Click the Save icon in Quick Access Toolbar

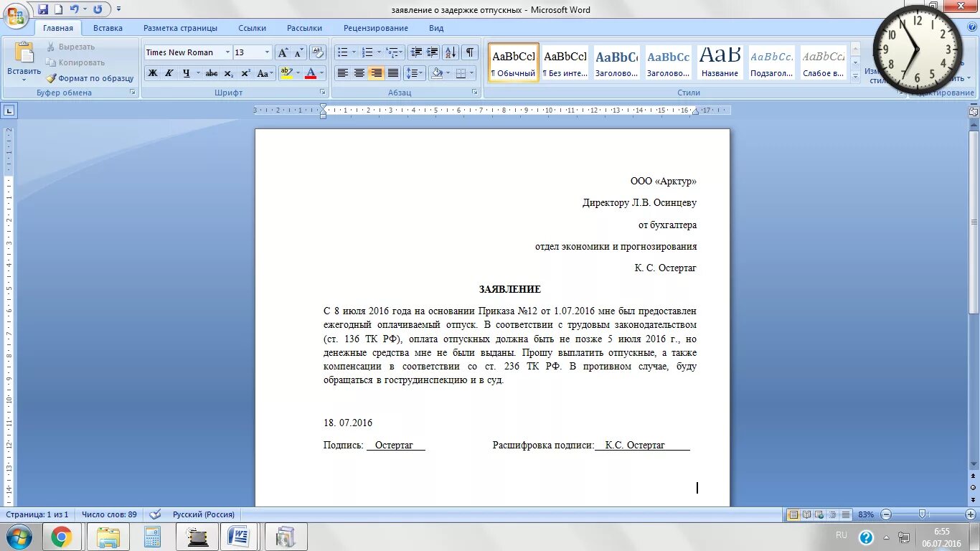tap(43, 9)
